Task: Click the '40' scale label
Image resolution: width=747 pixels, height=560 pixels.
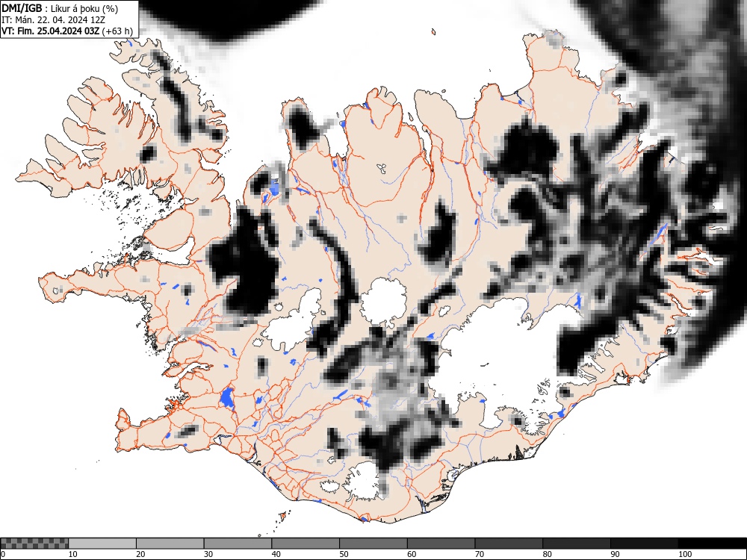Action: pos(276,554)
